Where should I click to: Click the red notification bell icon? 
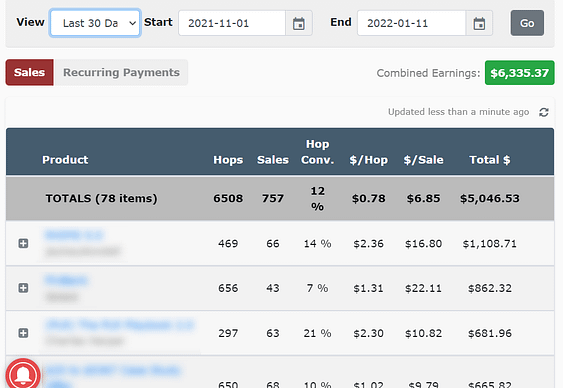point(23,374)
